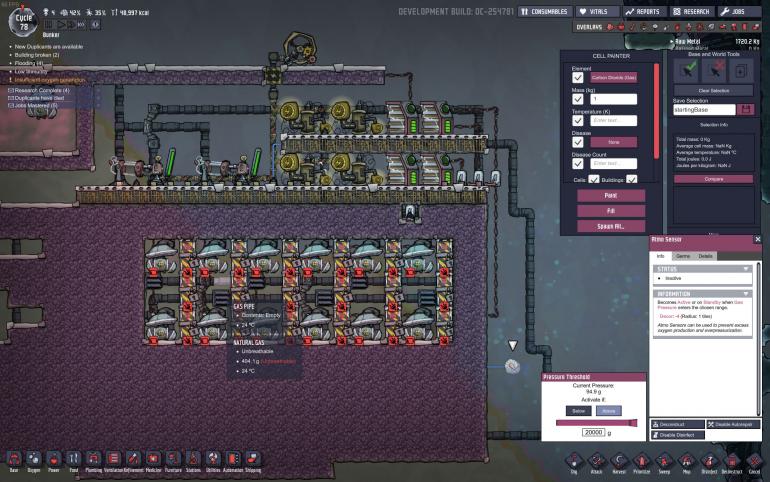Select the Deconstruct tool in bottom toolbar
Viewport: 770px width, 482px height.
[x=731, y=460]
